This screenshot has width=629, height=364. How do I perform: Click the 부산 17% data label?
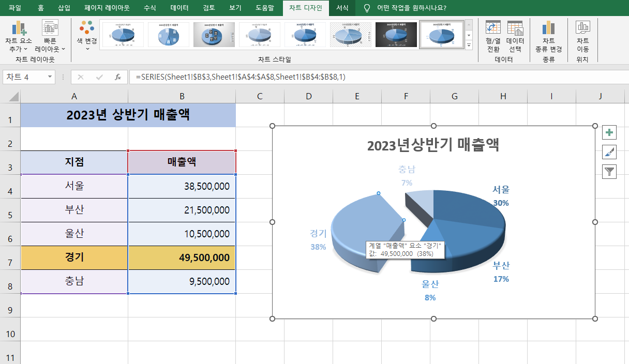pyautogui.click(x=501, y=272)
